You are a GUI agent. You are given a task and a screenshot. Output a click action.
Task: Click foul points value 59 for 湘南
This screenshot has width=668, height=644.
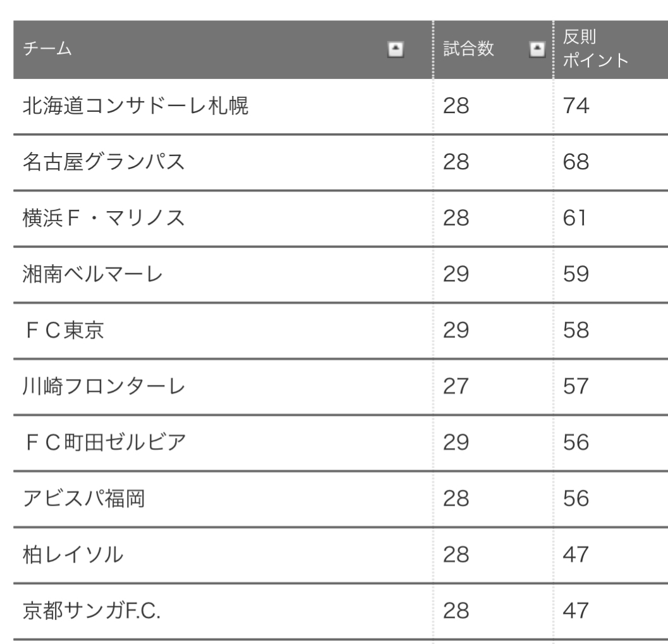coord(576,274)
